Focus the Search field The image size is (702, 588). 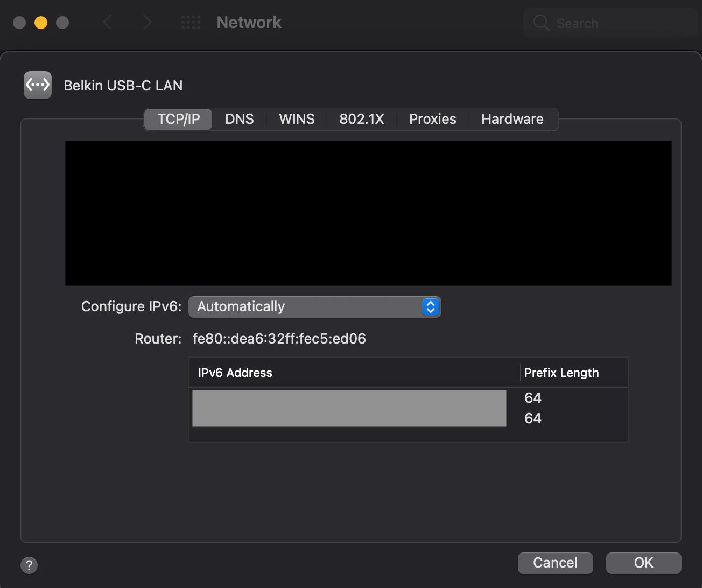click(610, 23)
